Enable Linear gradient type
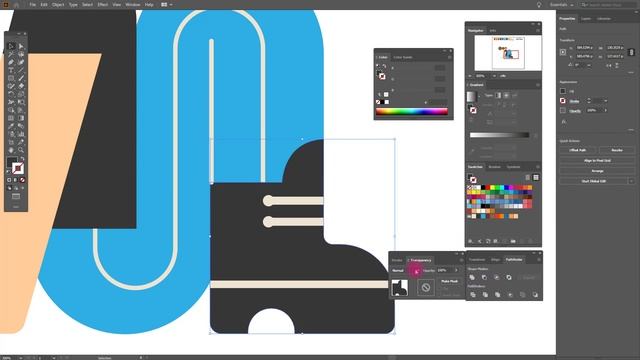 (x=498, y=95)
